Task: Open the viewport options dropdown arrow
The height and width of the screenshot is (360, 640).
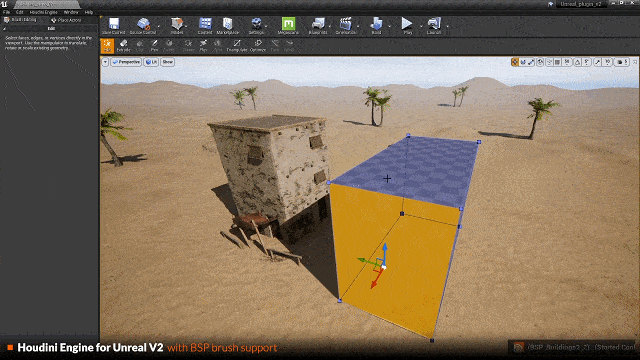Action: tap(105, 62)
